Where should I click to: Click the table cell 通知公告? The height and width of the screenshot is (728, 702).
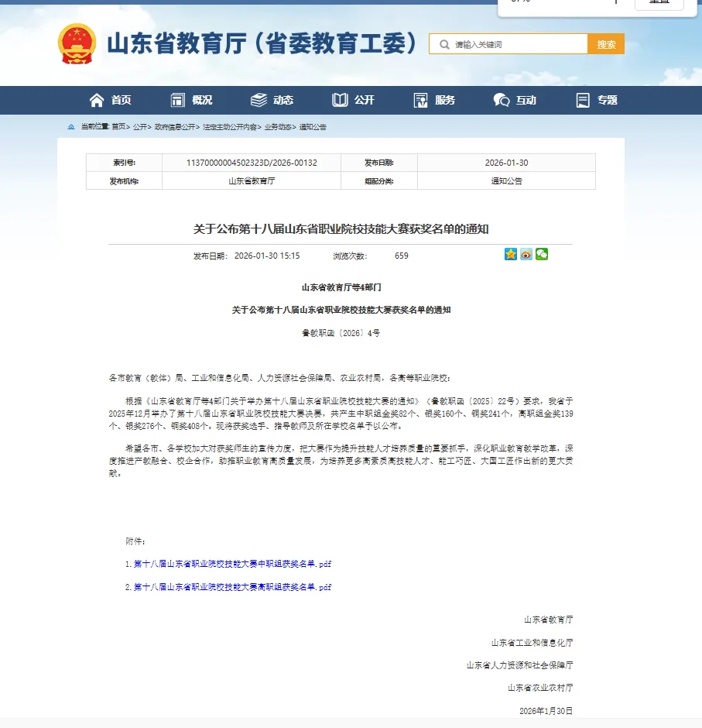tap(506, 181)
